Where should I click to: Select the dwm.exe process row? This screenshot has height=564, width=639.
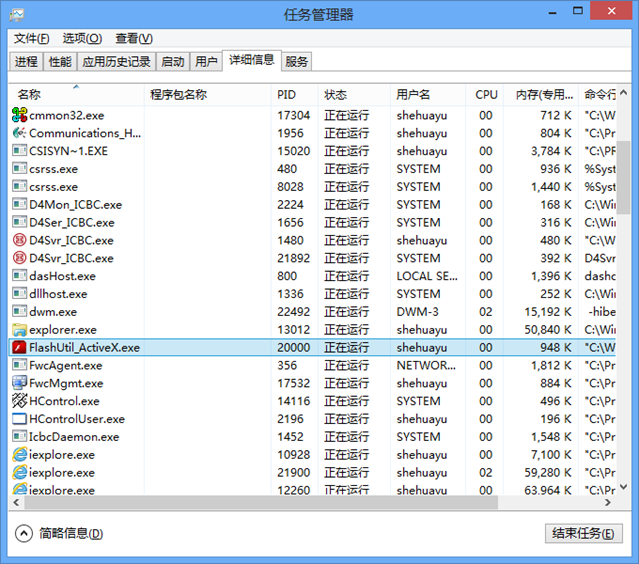(x=200, y=312)
